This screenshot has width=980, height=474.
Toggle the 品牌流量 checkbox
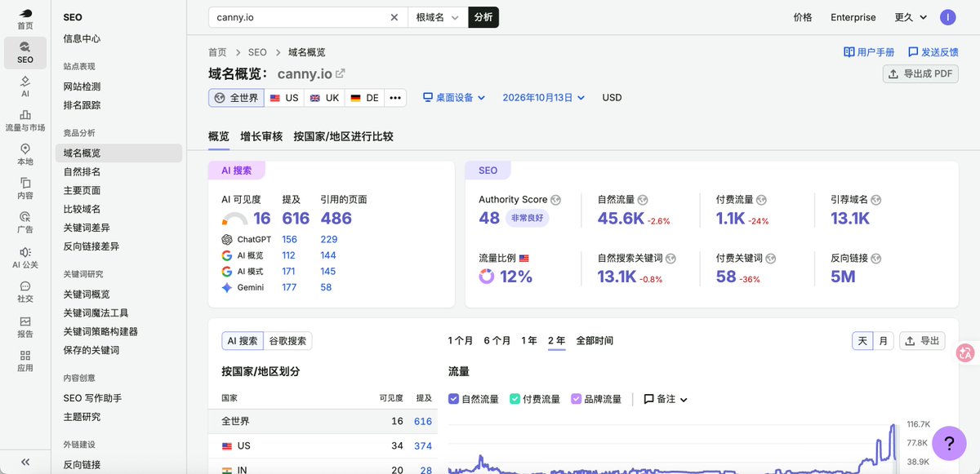coord(576,399)
